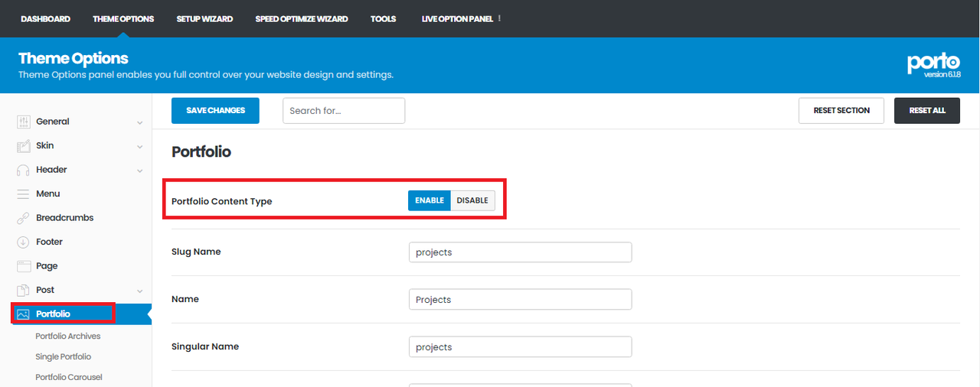Click the Name field containing Projects
This screenshot has height=387, width=980.
click(521, 300)
